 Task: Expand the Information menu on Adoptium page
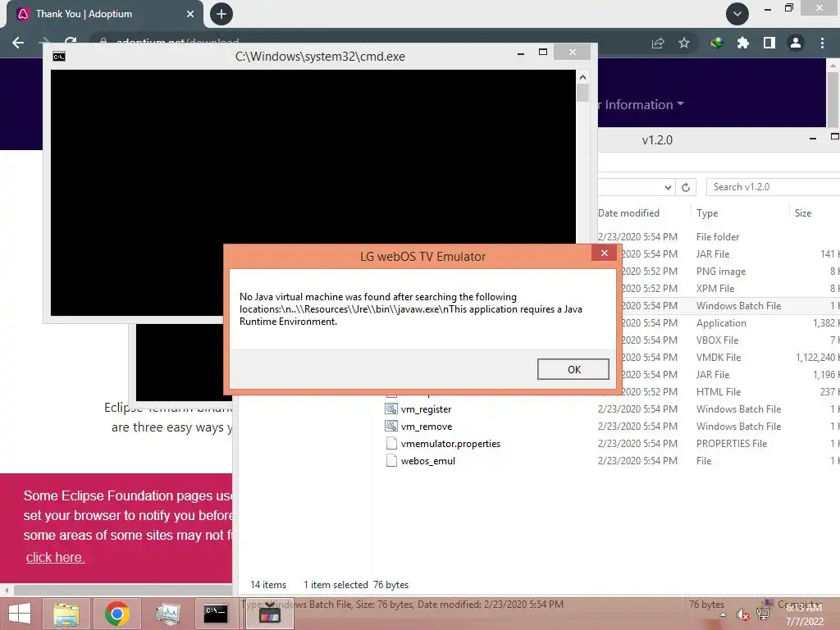(645, 104)
